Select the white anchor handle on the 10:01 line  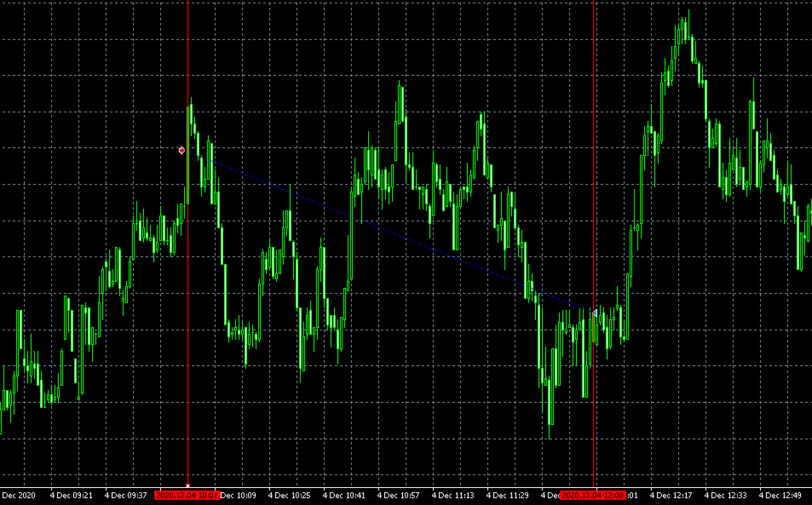188,485
